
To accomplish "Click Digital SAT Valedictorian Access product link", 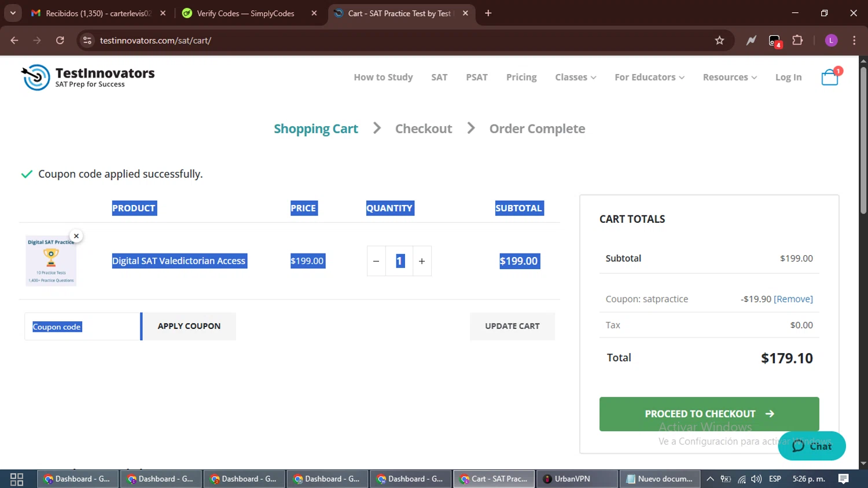I will 179,261.
